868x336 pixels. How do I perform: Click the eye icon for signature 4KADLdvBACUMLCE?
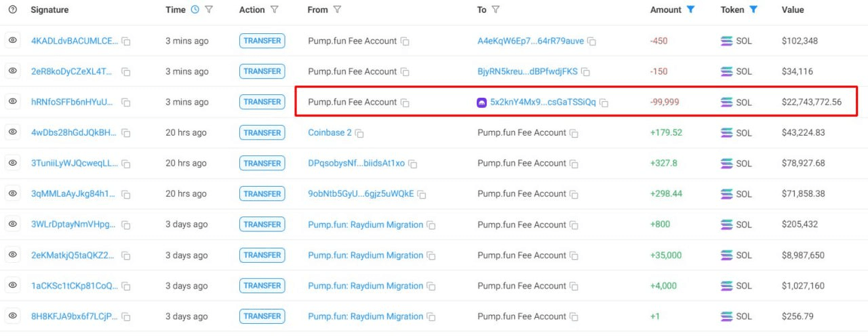coord(12,41)
